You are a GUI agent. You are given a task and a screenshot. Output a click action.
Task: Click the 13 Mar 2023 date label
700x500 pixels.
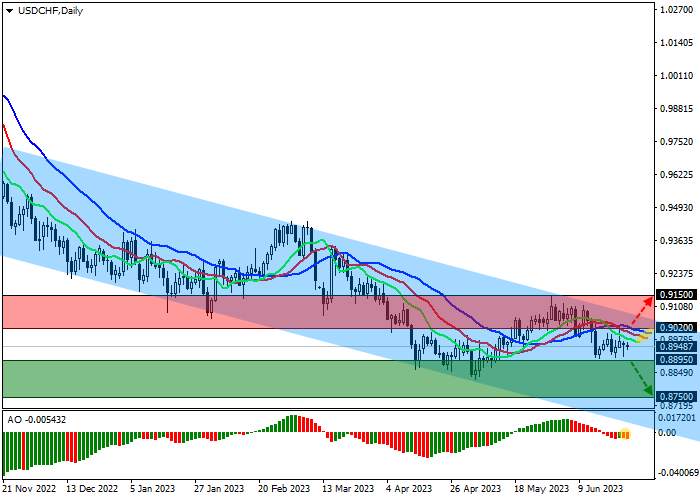[x=348, y=489]
